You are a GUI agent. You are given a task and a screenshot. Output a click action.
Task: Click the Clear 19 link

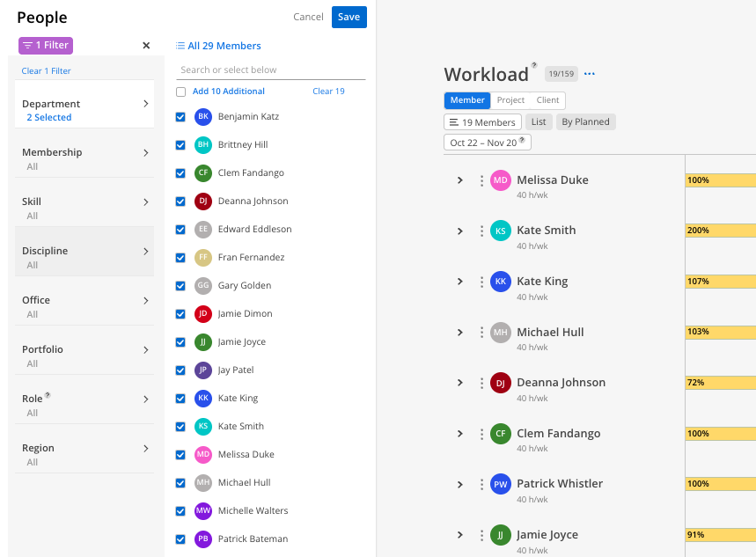click(328, 92)
